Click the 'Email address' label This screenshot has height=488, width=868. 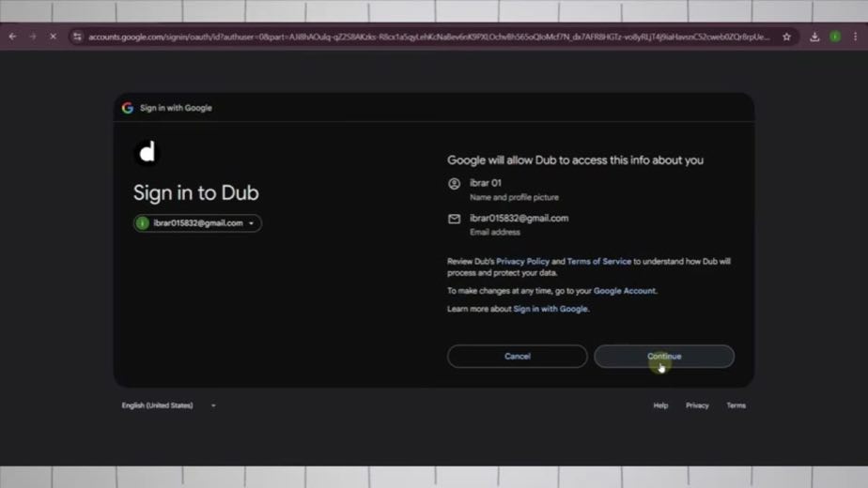[495, 232]
